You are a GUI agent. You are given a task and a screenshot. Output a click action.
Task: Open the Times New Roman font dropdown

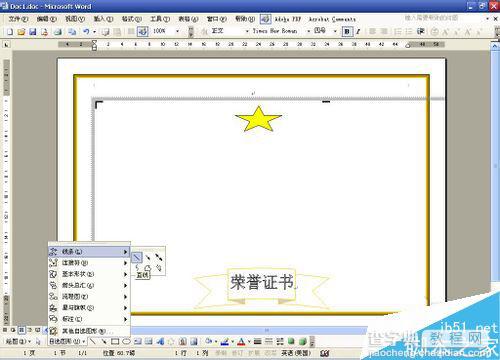(x=308, y=32)
